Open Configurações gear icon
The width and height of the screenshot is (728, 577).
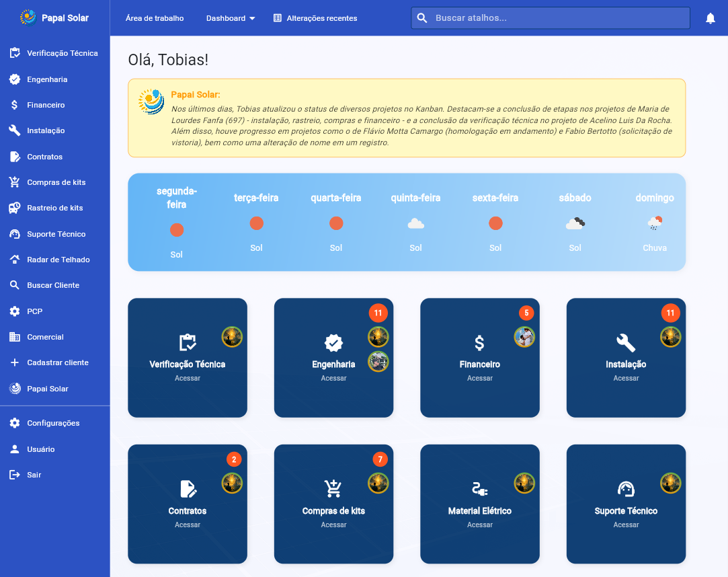point(15,423)
